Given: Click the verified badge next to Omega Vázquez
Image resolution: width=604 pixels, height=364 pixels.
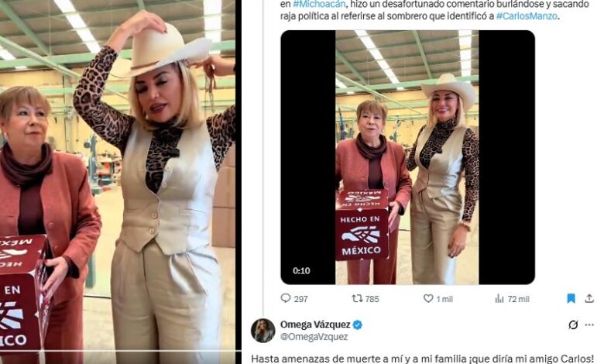Looking at the screenshot, I should pyautogui.click(x=358, y=325).
